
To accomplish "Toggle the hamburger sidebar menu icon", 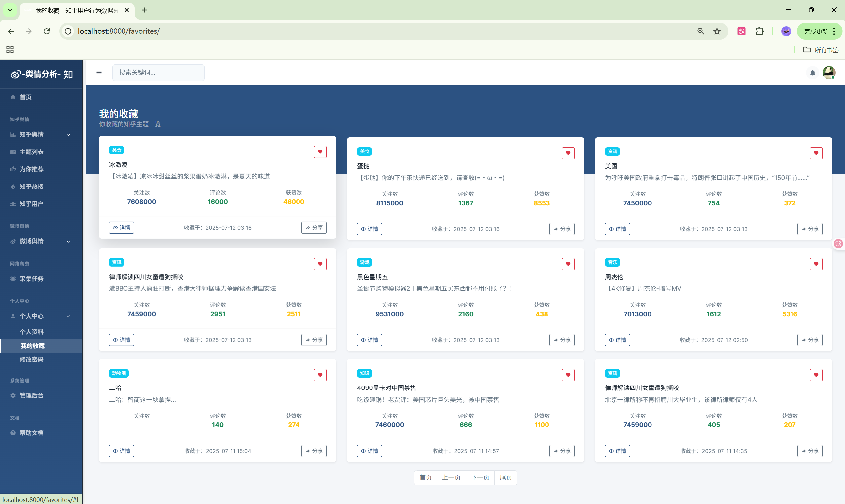I will point(99,72).
